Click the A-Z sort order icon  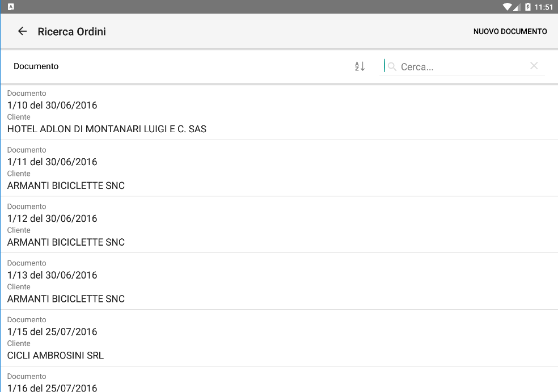360,66
